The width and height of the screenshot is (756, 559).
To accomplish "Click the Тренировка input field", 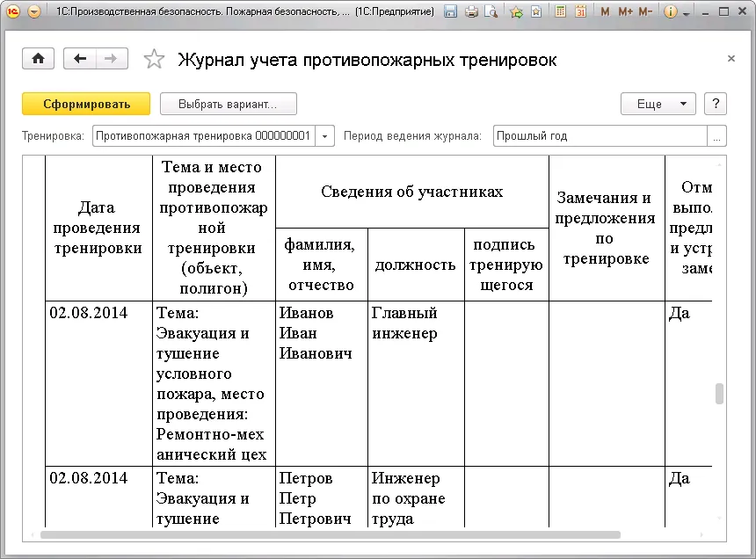I will click(x=203, y=136).
